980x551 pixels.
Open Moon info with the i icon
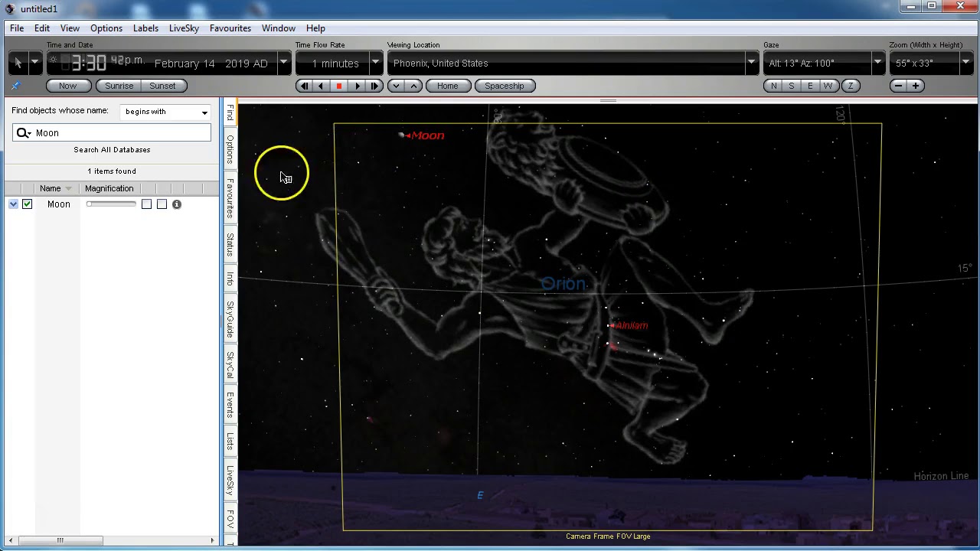click(177, 204)
